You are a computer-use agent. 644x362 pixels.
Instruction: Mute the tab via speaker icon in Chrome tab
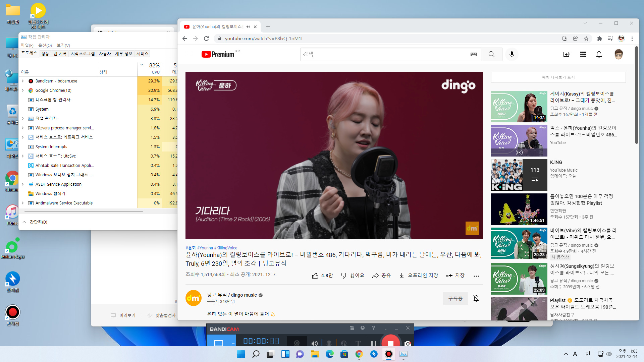pos(248,27)
